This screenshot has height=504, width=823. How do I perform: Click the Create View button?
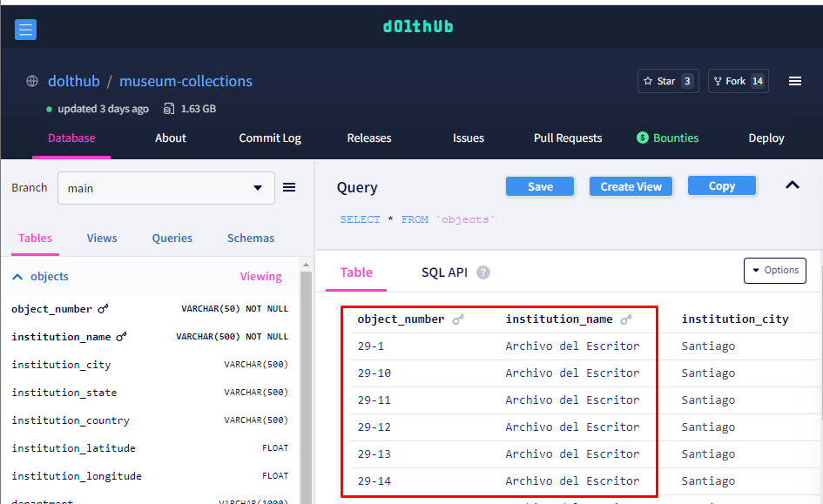(631, 186)
